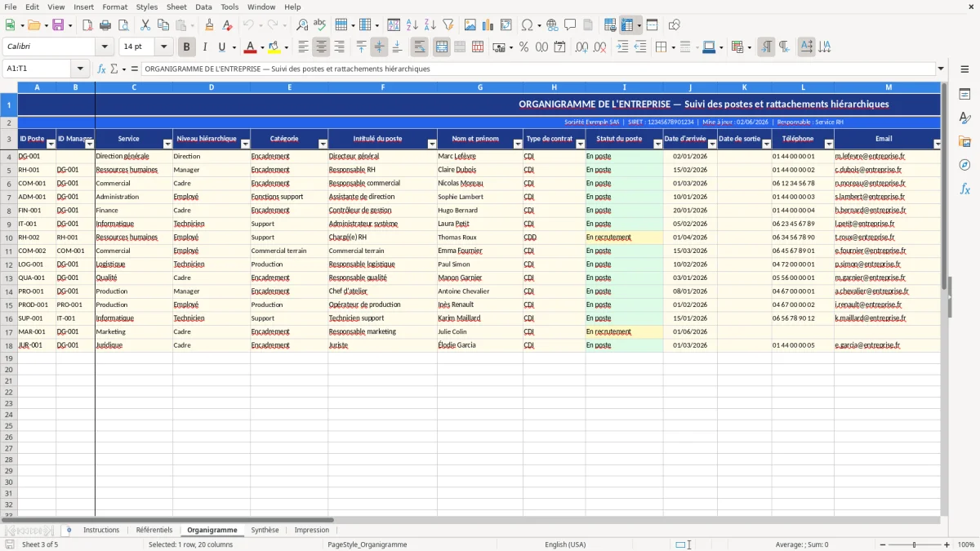Open the Service column filter dropdown
980x551 pixels.
pos(167,144)
